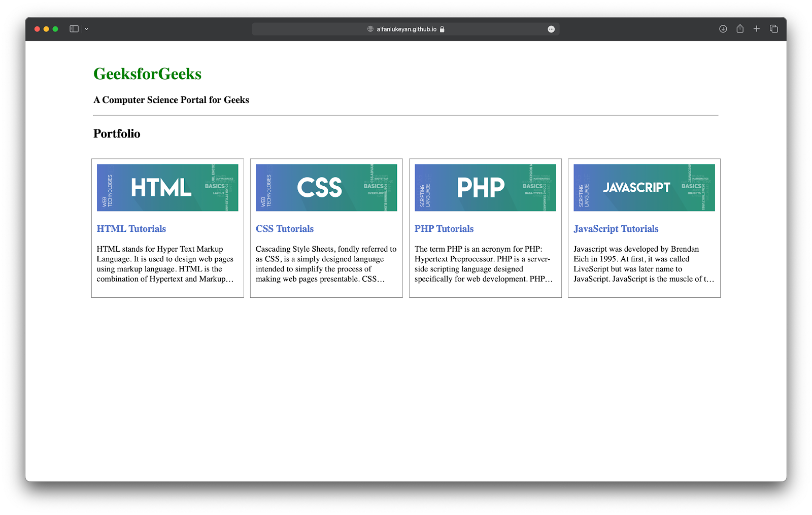Open a new tab with plus icon
This screenshot has width=812, height=515.
(x=757, y=29)
